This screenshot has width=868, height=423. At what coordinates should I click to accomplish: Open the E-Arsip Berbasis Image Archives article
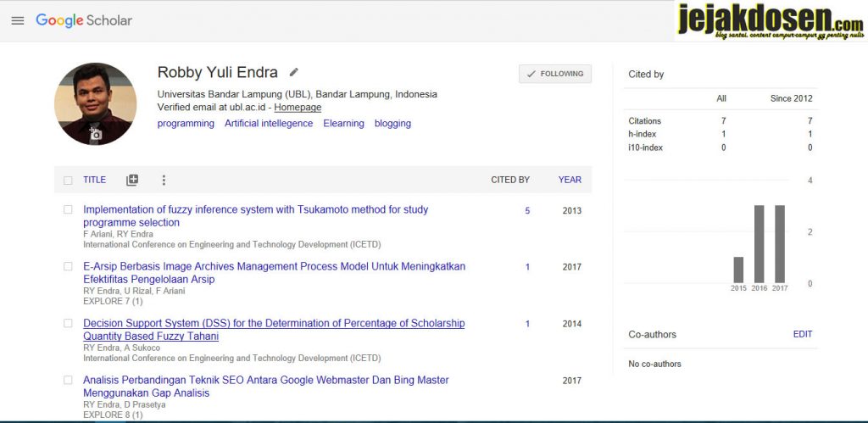(x=274, y=273)
